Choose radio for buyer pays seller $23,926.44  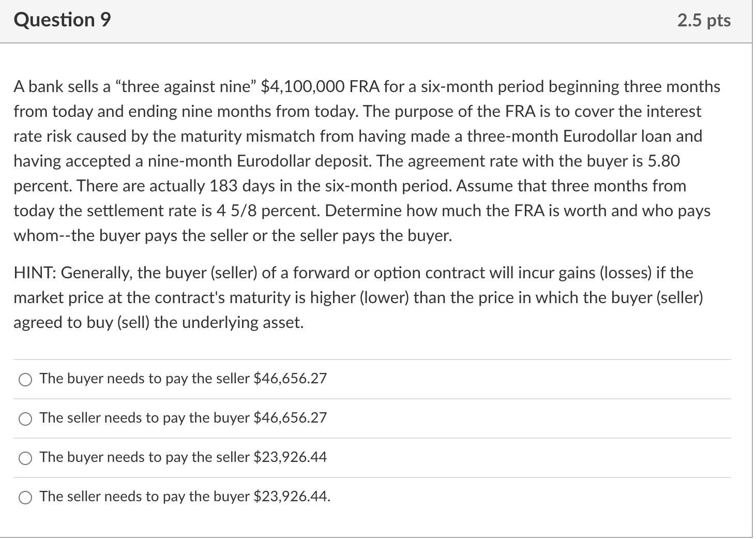click(25, 458)
